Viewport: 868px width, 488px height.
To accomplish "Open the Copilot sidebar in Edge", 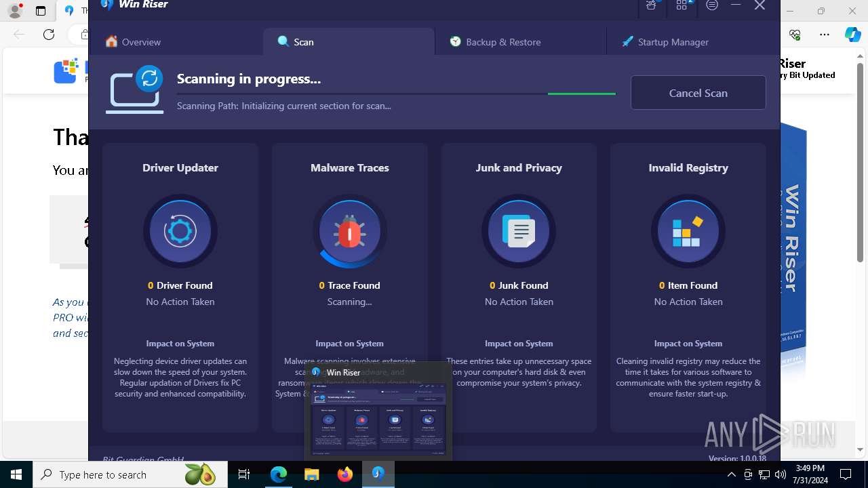I will (x=852, y=35).
